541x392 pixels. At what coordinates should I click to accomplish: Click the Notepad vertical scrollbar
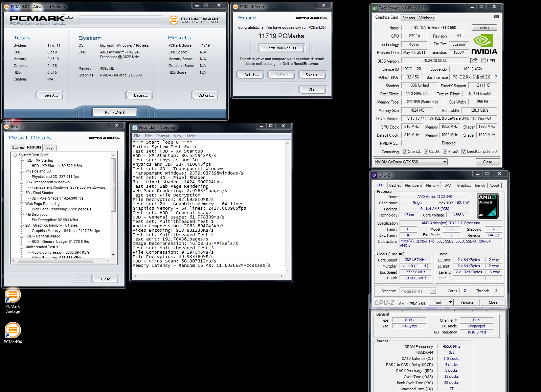pyautogui.click(x=288, y=207)
